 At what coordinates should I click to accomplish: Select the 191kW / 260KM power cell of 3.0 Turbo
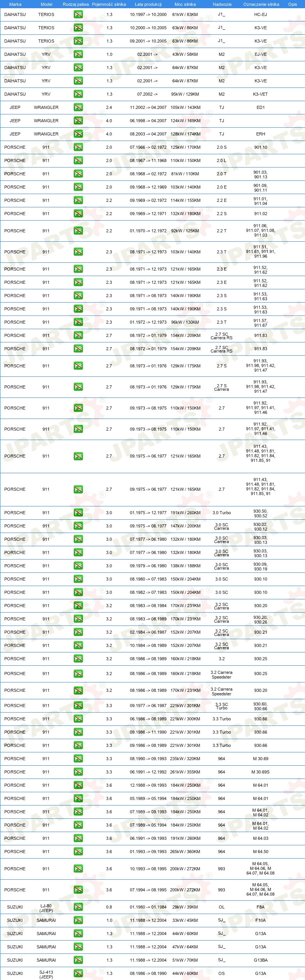pyautogui.click(x=185, y=513)
